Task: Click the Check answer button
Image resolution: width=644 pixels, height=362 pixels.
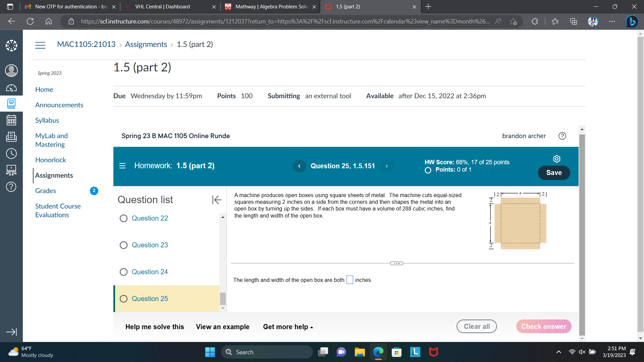Action: [x=543, y=326]
